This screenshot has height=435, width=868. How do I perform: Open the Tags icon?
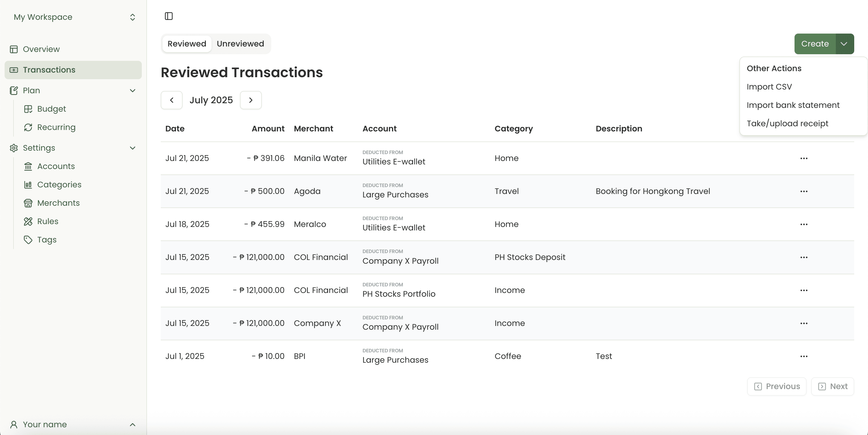(x=28, y=240)
